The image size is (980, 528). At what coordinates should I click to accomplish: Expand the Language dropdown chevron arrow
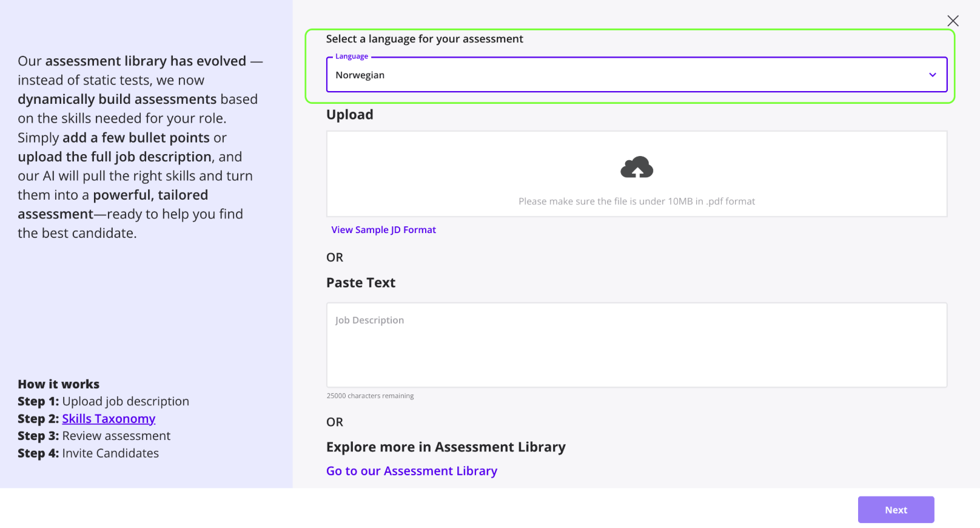[x=932, y=75]
